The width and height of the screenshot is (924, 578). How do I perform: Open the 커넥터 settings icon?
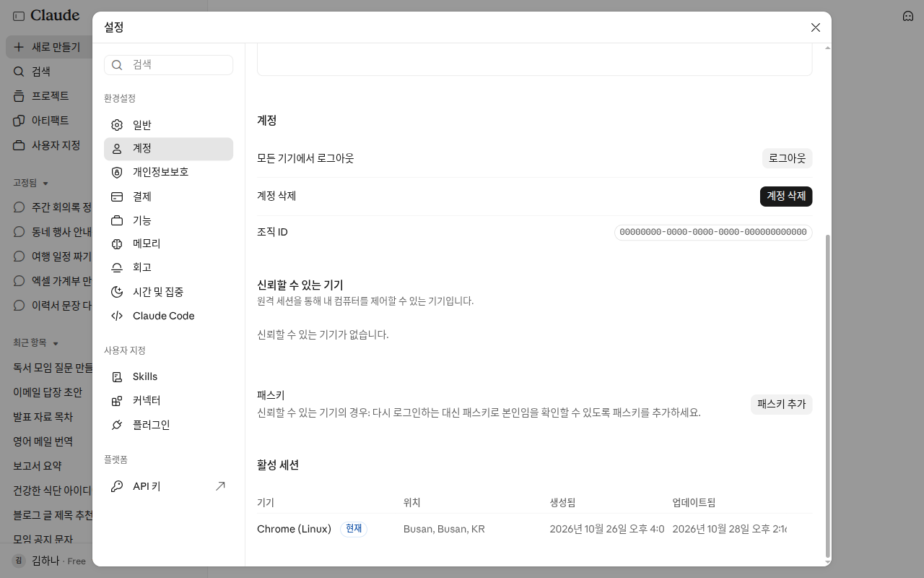[x=117, y=401]
